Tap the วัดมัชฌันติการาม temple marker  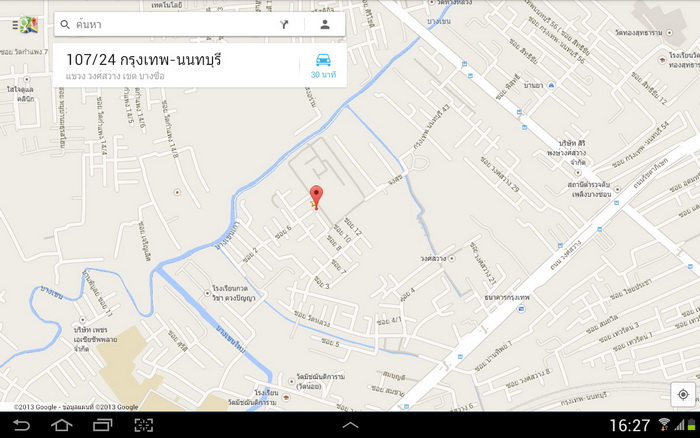tap(292, 382)
